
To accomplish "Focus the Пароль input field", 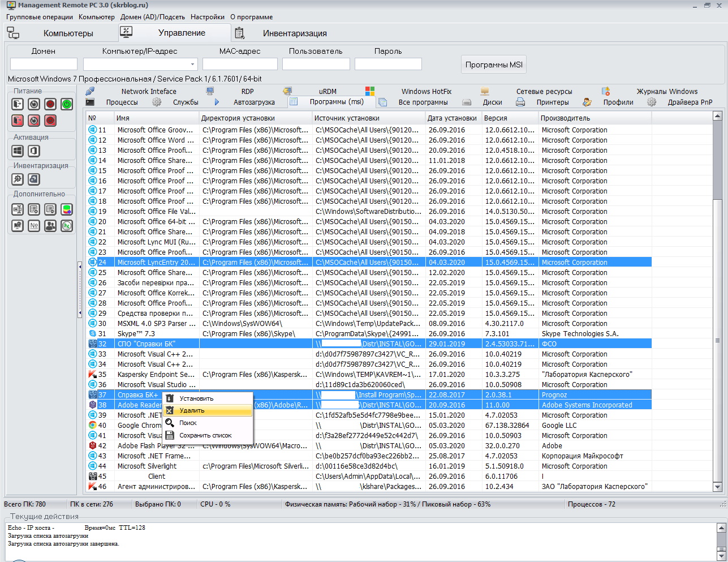I will pos(388,64).
